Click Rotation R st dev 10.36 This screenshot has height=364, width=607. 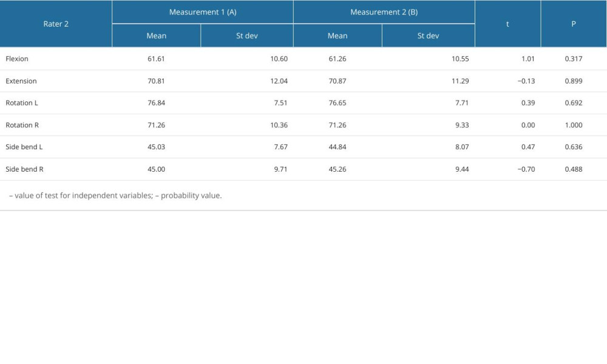pos(279,125)
